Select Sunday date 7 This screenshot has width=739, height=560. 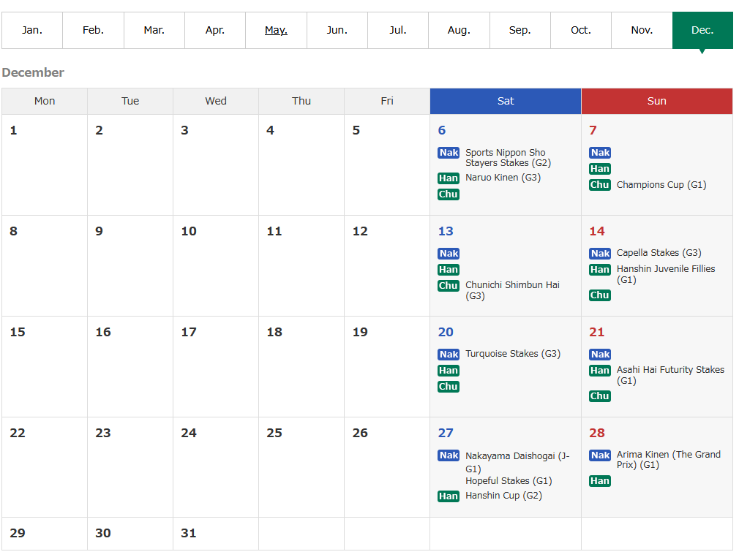[593, 130]
